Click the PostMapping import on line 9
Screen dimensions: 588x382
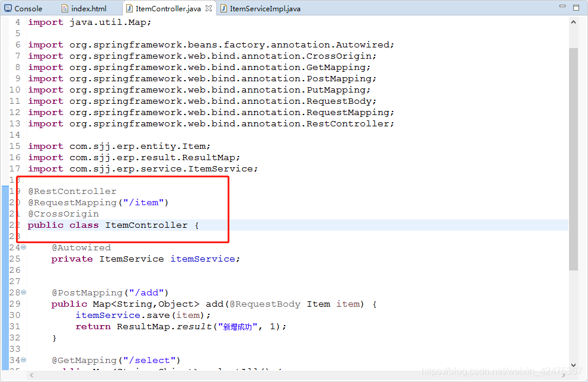pyautogui.click(x=202, y=78)
